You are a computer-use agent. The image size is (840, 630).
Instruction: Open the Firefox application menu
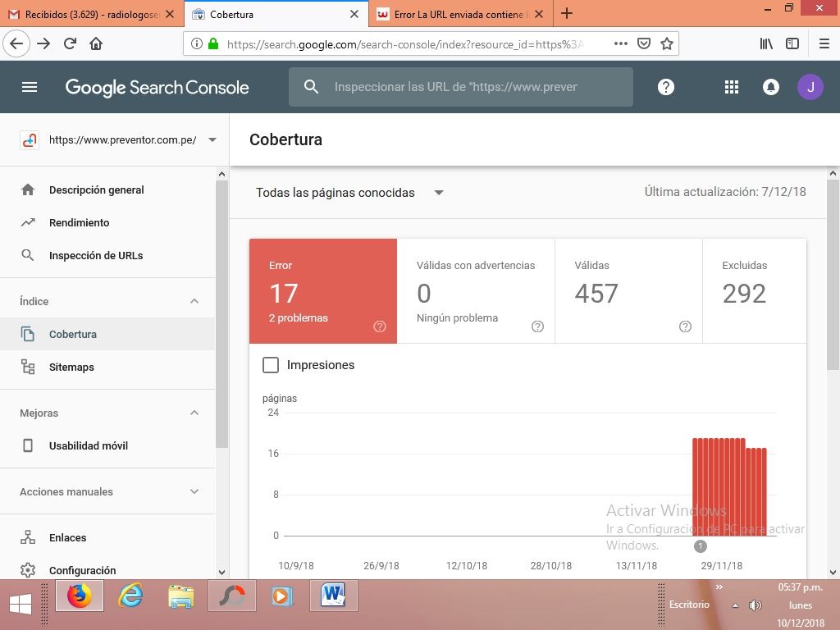[824, 44]
